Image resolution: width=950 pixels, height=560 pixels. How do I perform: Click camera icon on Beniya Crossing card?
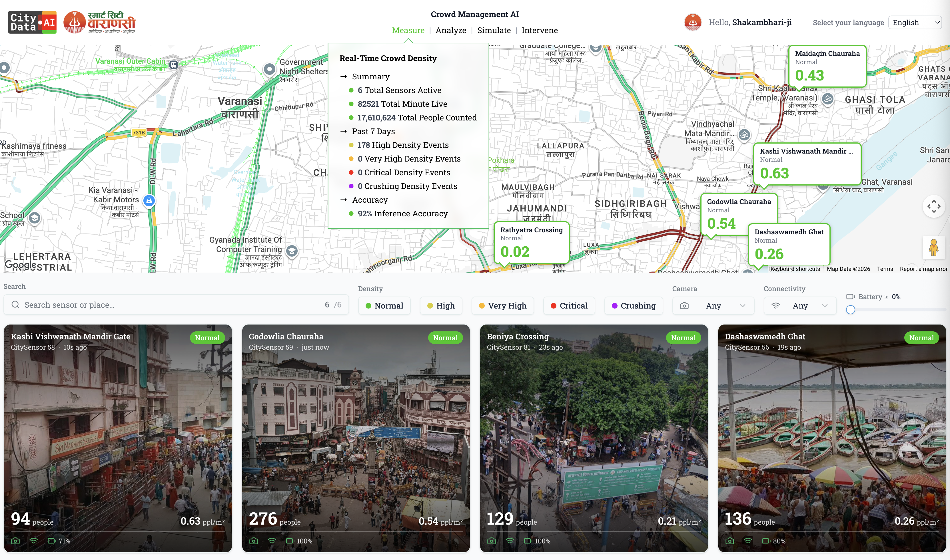[492, 541]
